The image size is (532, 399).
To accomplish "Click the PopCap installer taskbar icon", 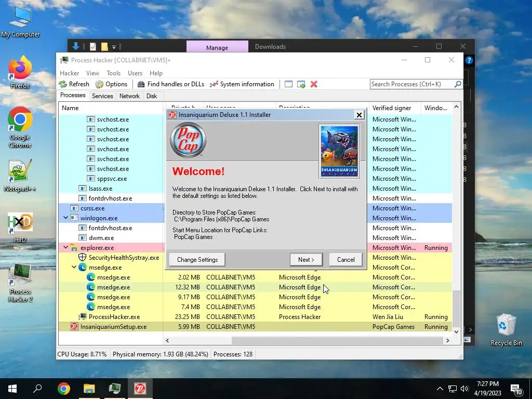I will 140,389.
